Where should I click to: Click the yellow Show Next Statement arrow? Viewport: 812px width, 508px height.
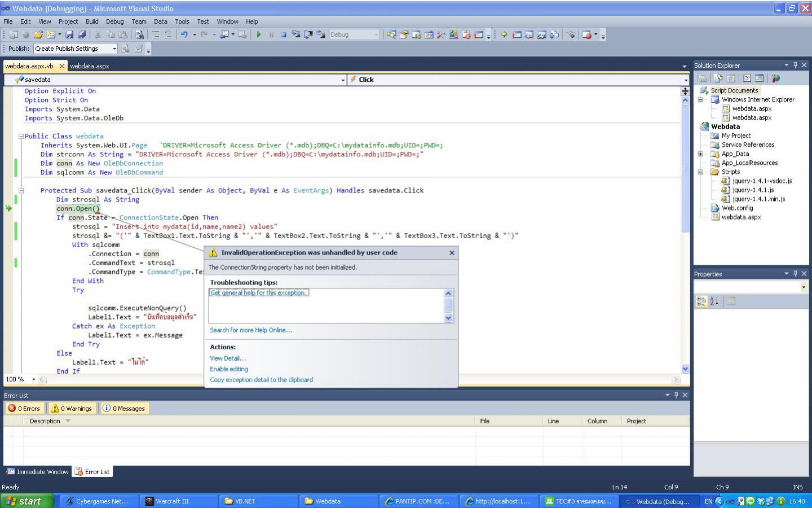(504, 34)
